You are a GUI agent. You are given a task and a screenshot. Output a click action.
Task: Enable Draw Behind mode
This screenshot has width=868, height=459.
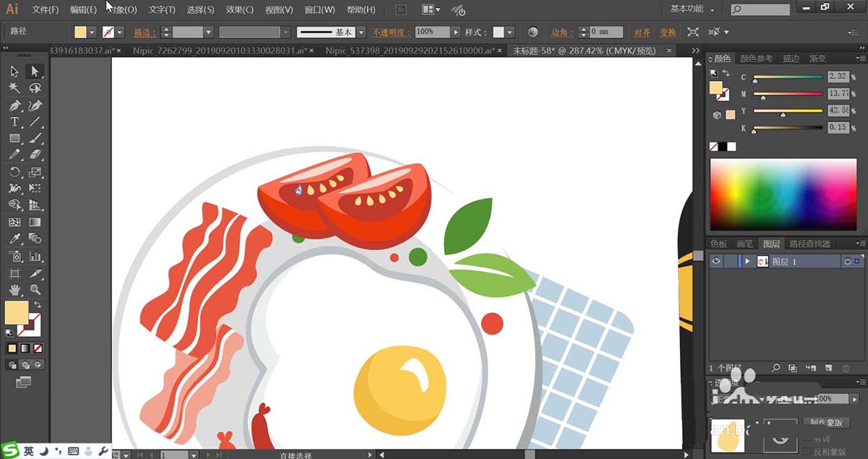point(24,365)
